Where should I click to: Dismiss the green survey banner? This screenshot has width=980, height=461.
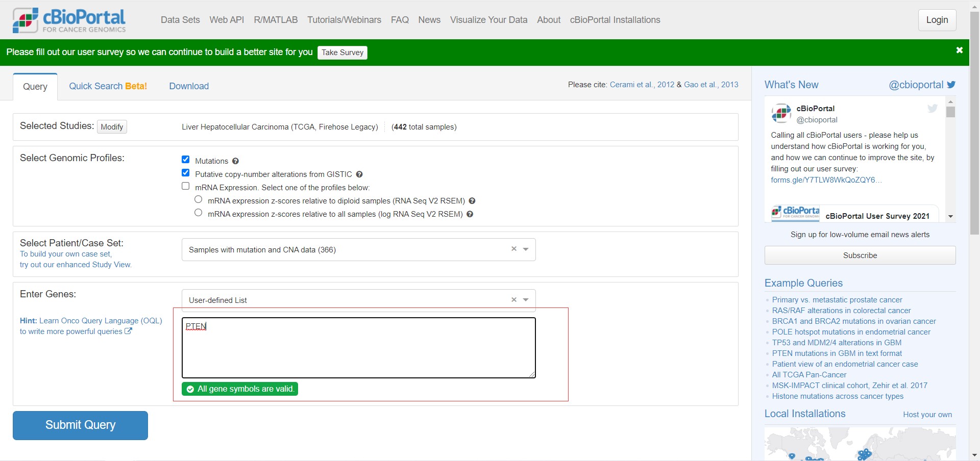(959, 50)
